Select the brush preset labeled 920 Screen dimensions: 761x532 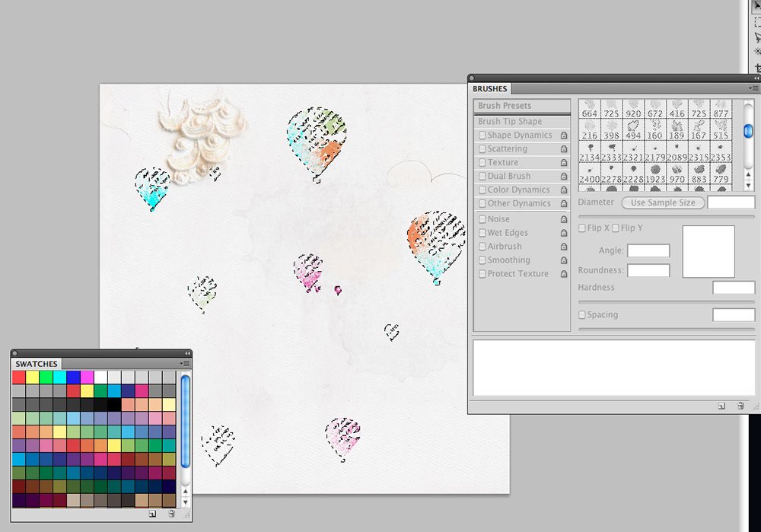pyautogui.click(x=633, y=109)
